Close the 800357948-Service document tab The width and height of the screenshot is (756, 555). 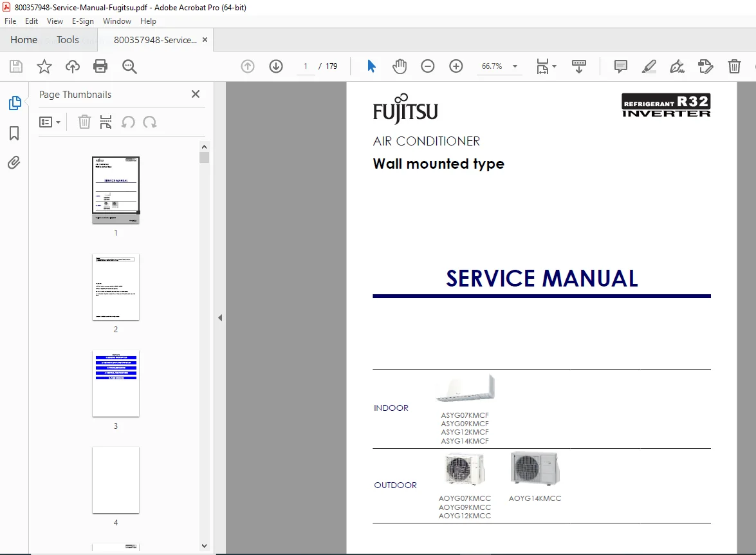205,39
